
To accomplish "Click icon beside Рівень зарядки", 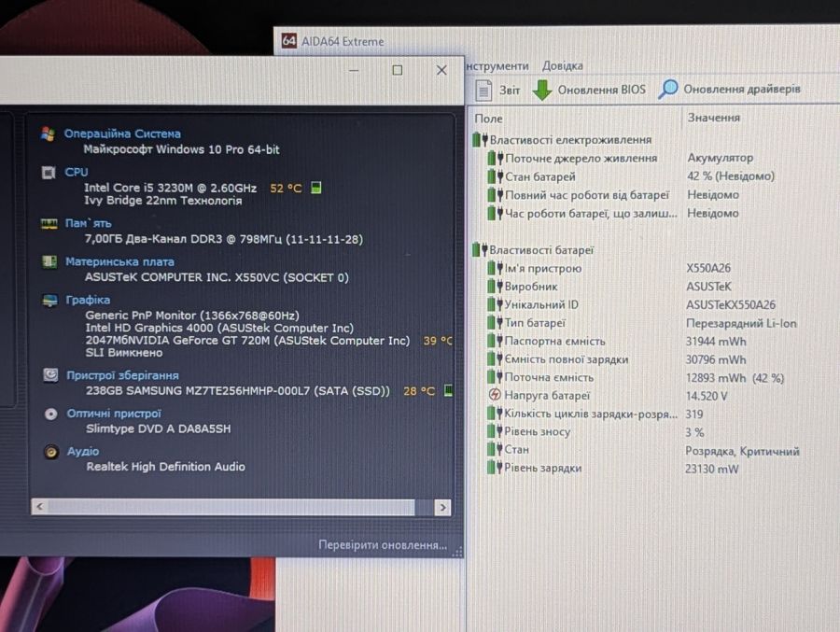I will point(496,468).
